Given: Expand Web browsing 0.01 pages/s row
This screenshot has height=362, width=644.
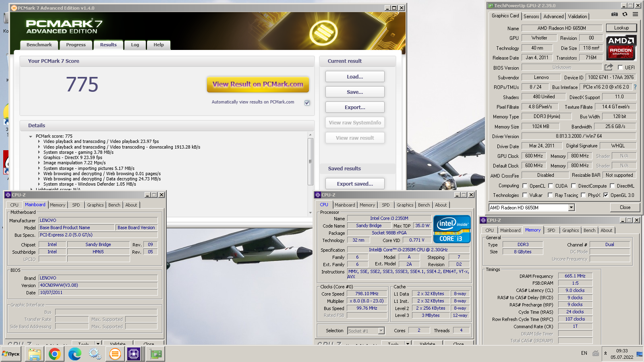Looking at the screenshot, I should pos(39,174).
